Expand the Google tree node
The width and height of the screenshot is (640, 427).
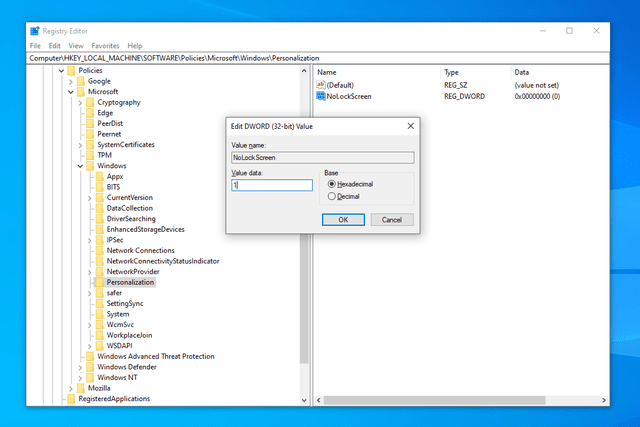(71, 82)
